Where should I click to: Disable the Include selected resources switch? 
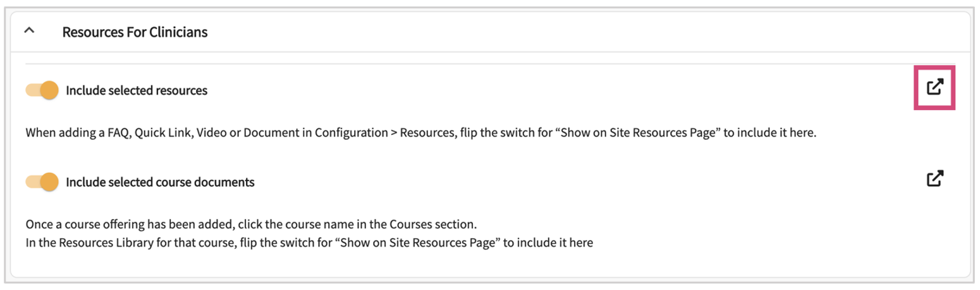pyautogui.click(x=42, y=91)
